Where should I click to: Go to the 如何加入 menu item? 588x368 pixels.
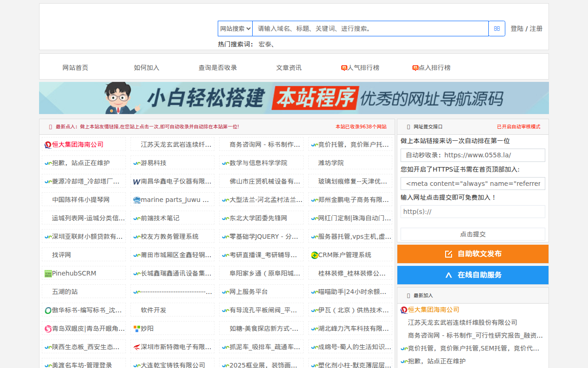coord(147,68)
